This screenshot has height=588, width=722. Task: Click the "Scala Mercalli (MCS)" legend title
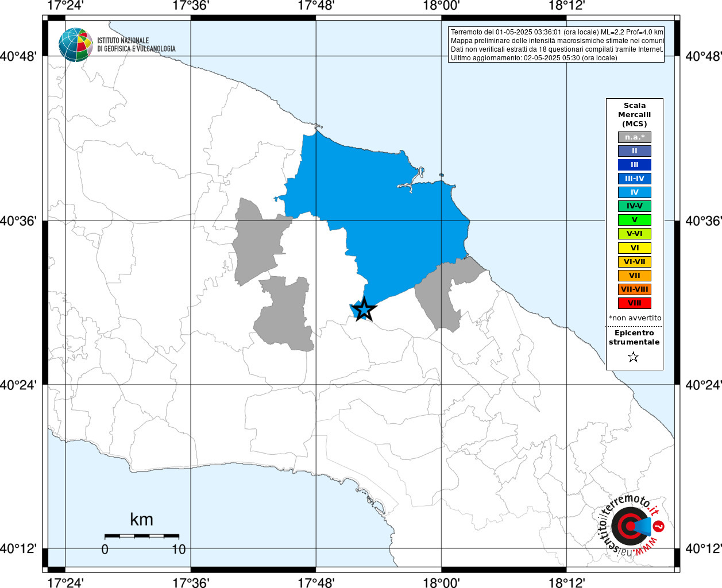point(635,115)
